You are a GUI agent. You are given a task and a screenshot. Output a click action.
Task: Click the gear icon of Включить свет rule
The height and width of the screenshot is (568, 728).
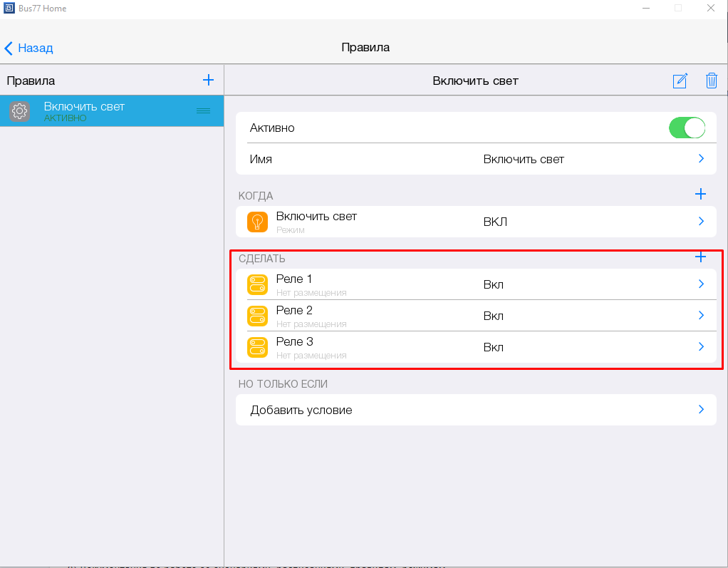click(20, 111)
